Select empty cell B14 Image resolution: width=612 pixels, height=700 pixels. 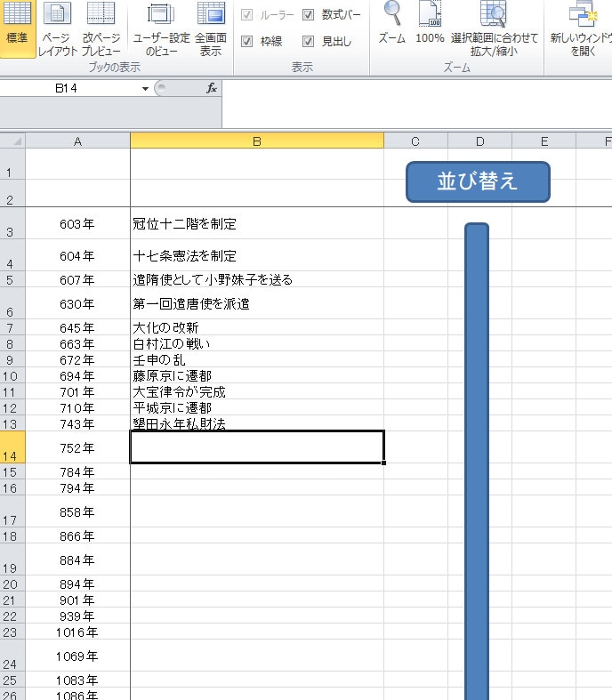(x=257, y=447)
